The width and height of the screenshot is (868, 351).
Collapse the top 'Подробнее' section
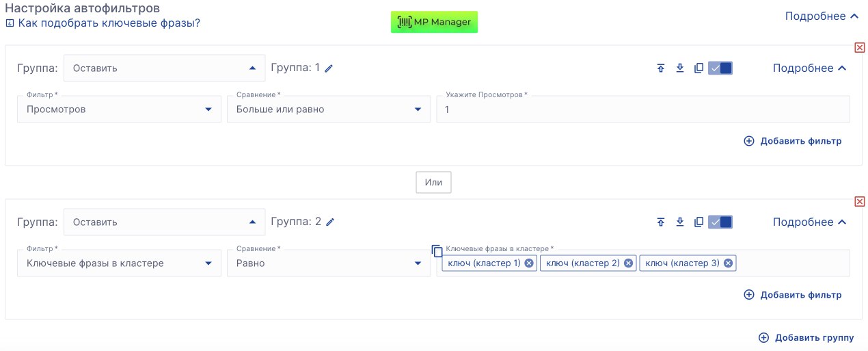click(822, 16)
